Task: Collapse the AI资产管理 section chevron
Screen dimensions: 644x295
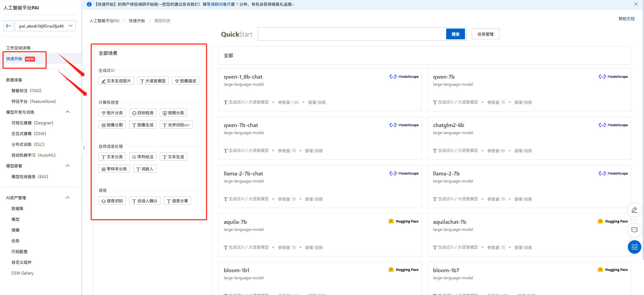Action: click(68, 198)
